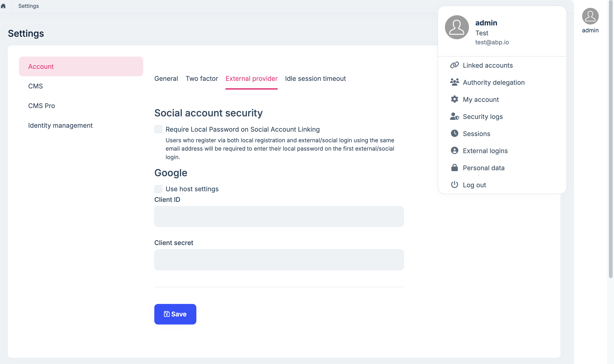Click the My account gear icon
614x364 pixels.
[454, 99]
